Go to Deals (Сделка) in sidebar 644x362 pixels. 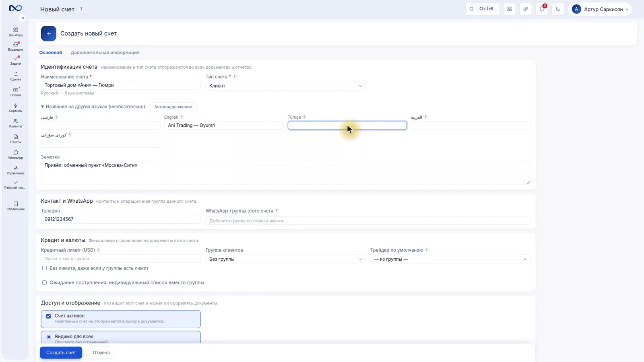click(16, 76)
